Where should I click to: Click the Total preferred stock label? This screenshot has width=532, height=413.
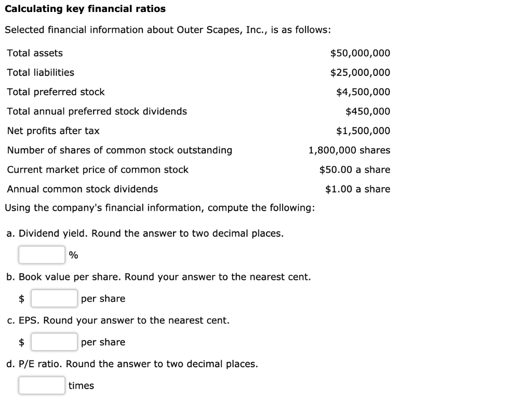tap(56, 92)
